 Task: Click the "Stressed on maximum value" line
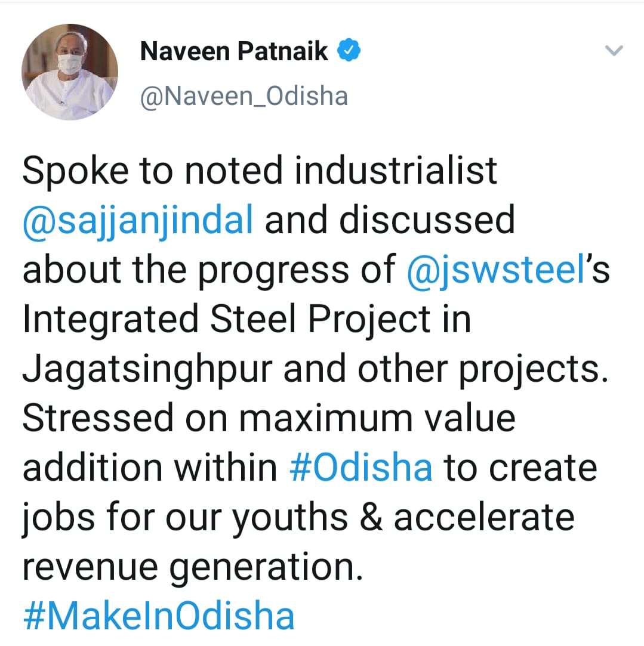coord(269,418)
